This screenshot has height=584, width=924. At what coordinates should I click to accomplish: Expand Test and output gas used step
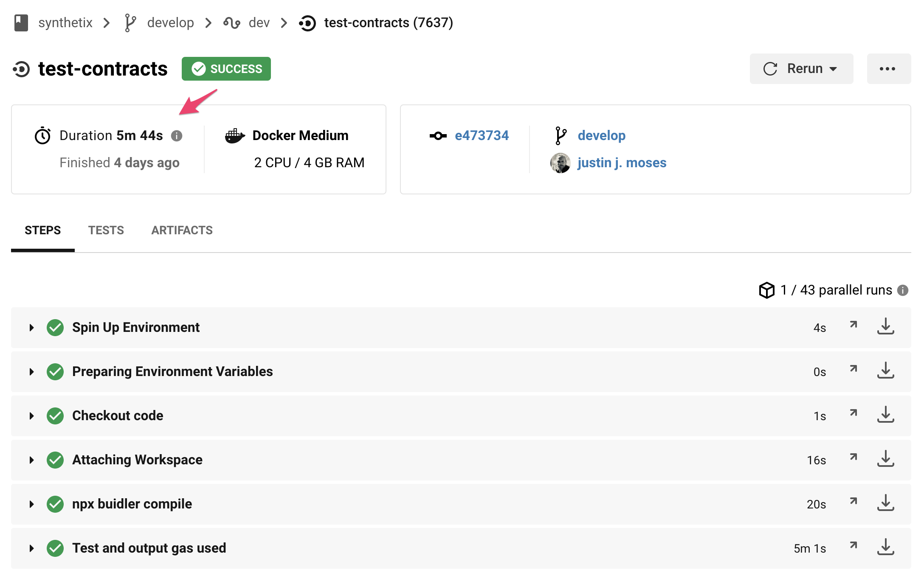click(x=31, y=548)
